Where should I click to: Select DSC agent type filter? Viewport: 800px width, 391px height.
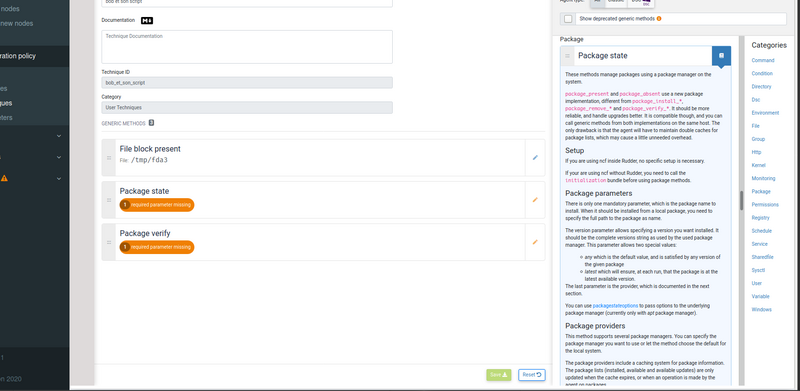click(x=640, y=3)
